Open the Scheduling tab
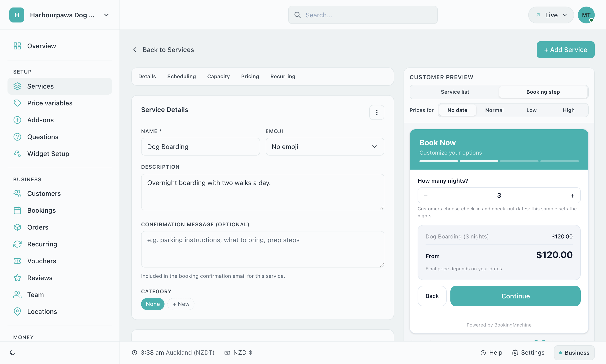Image resolution: width=606 pixels, height=364 pixels. (x=182, y=76)
